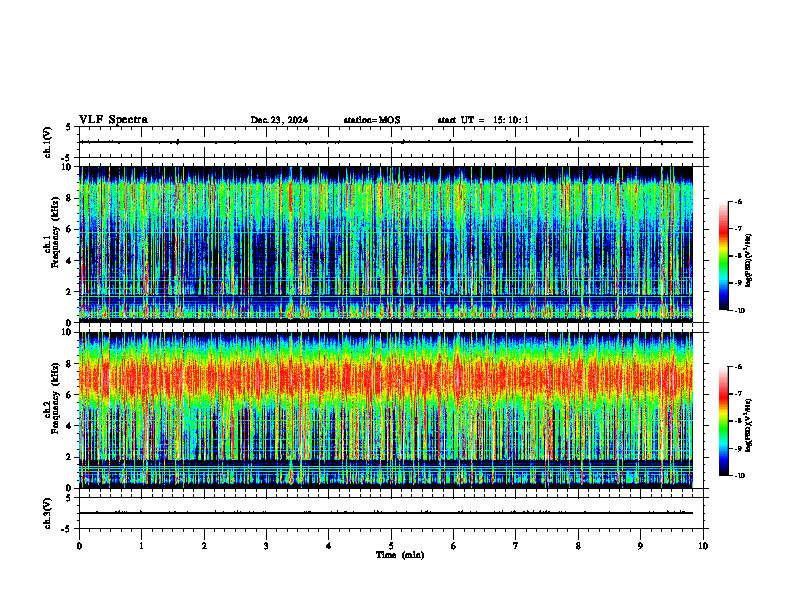Click the "ch.1(V)" waveform axis label
The height and width of the screenshot is (612, 792).
48,142
